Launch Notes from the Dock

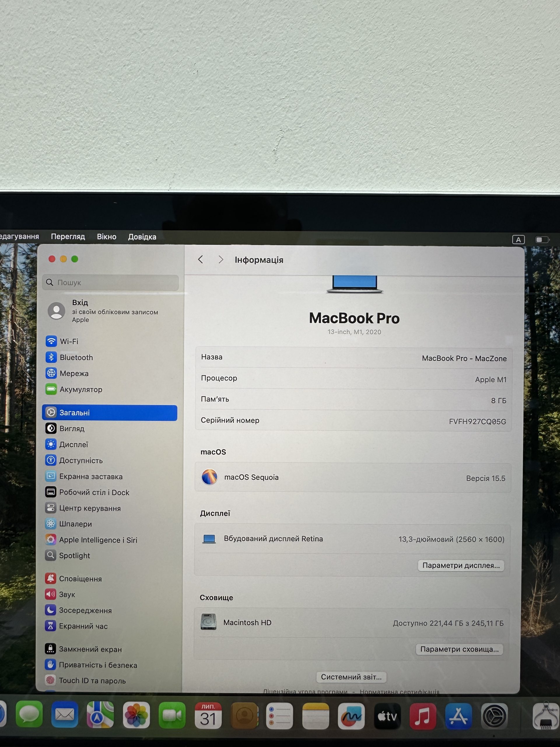point(316,716)
